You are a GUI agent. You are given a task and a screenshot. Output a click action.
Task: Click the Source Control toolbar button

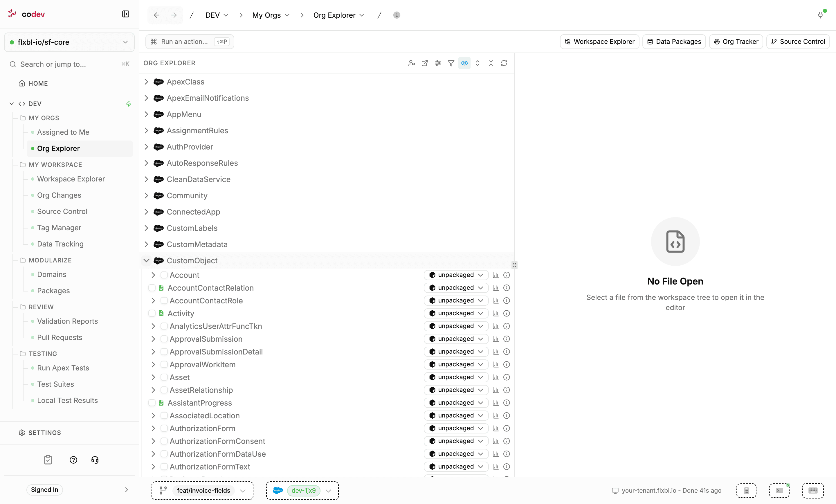798,42
